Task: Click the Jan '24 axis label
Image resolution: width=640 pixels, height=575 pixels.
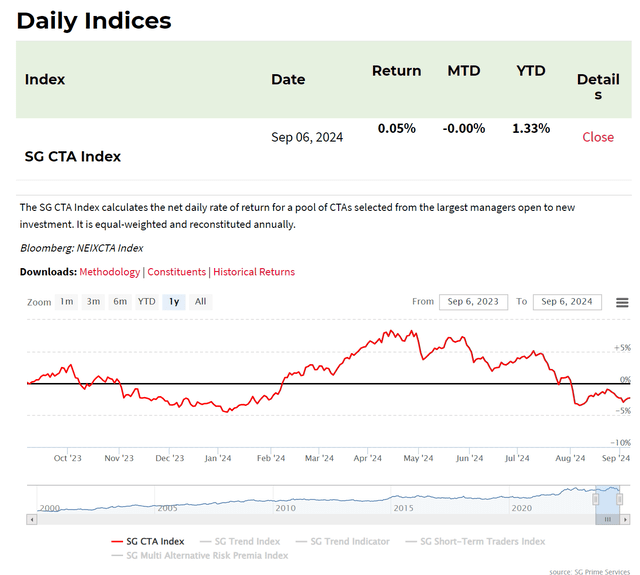Action: pyautogui.click(x=218, y=458)
